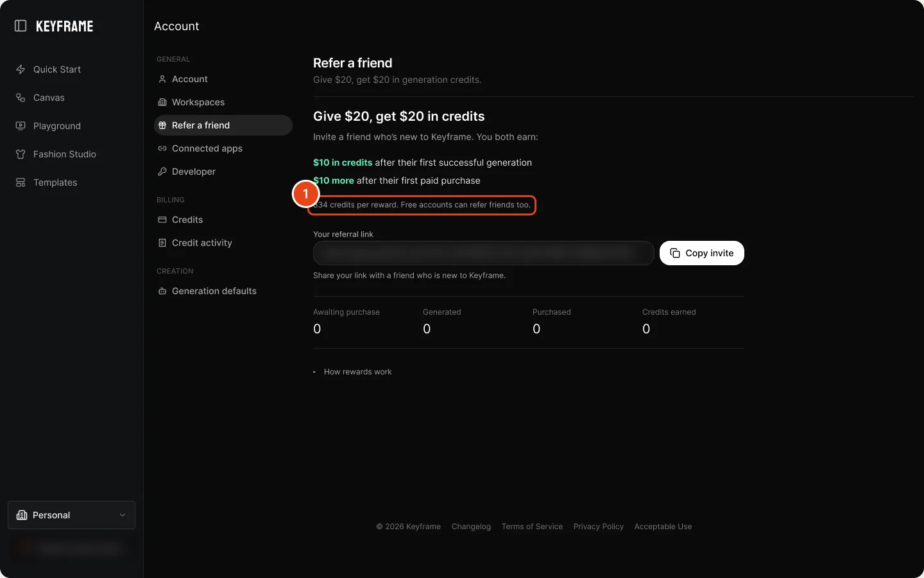
Task: Click the Copy invite button
Action: point(702,253)
